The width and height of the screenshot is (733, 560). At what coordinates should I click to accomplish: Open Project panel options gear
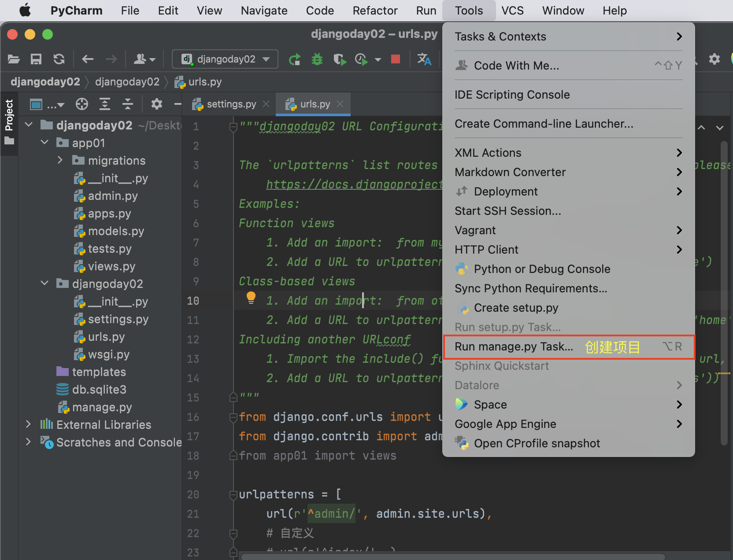(x=157, y=104)
